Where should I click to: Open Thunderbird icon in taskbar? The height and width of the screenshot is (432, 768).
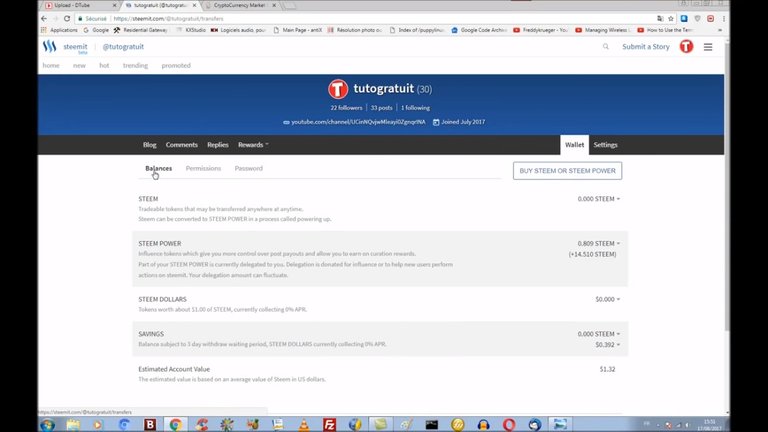534,425
